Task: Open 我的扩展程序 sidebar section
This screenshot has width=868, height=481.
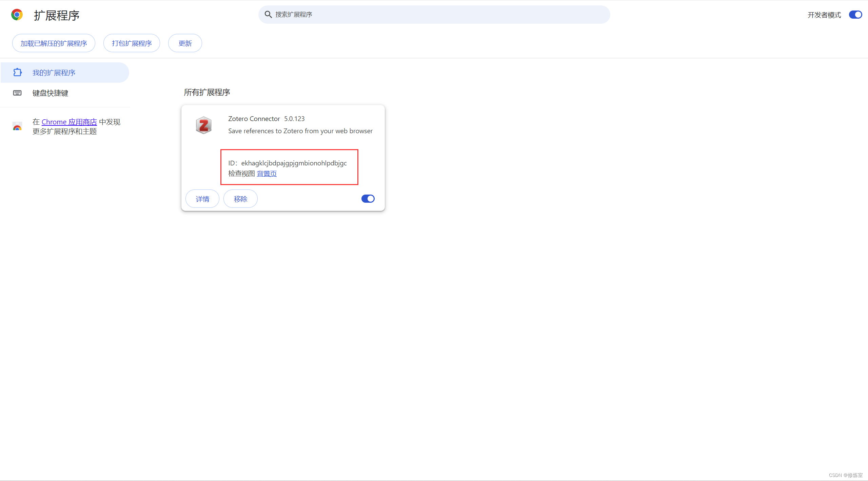Action: coord(65,73)
